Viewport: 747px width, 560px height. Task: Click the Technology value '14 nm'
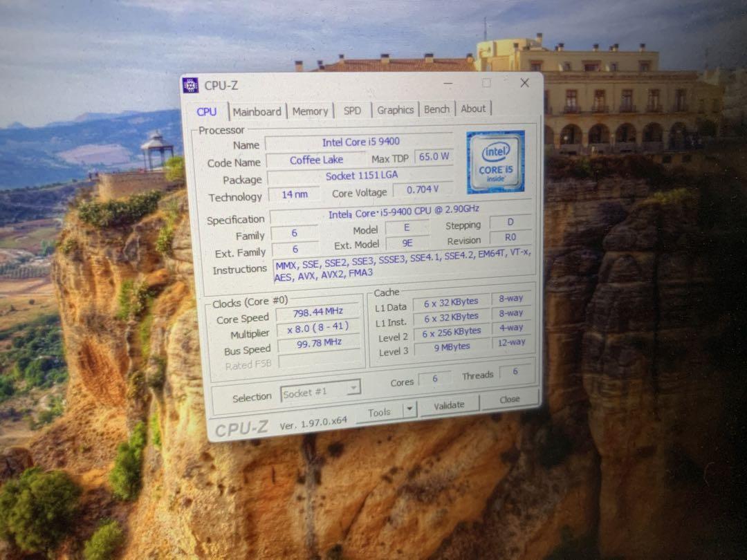(295, 194)
